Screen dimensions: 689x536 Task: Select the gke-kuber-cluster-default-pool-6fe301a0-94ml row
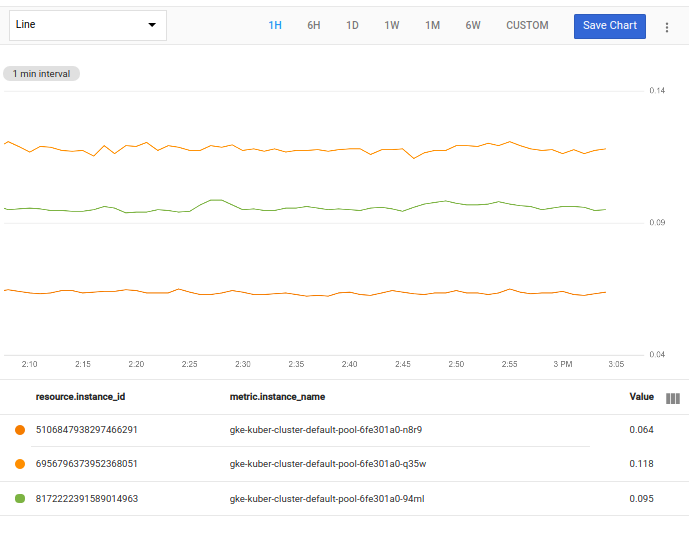pyautogui.click(x=327, y=498)
